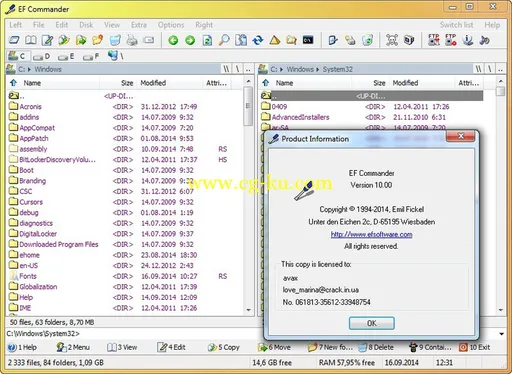Open the Left menu
The height and width of the screenshot is (374, 512).
pos(15,25)
